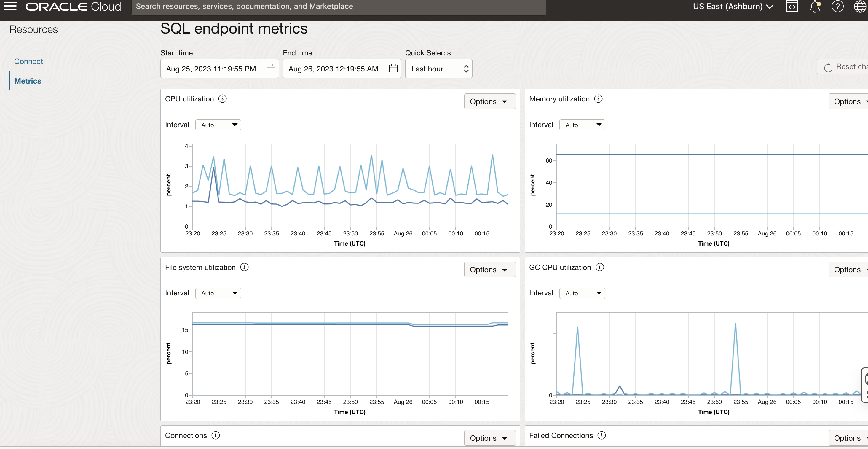Open the language globe icon
The image size is (868, 449).
[x=860, y=6]
